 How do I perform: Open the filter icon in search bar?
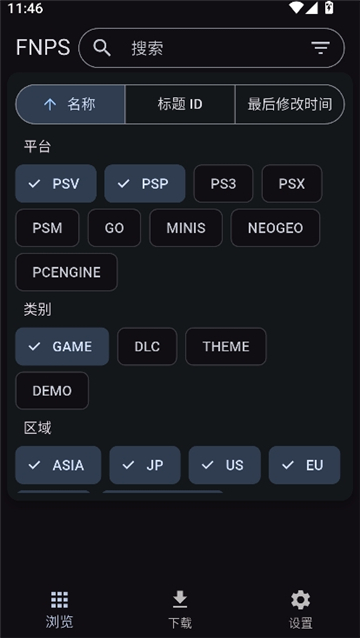point(321,48)
